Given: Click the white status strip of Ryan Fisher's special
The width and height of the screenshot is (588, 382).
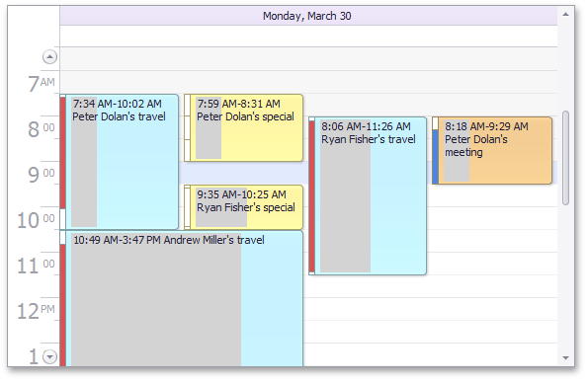Looking at the screenshot, I should [187, 207].
